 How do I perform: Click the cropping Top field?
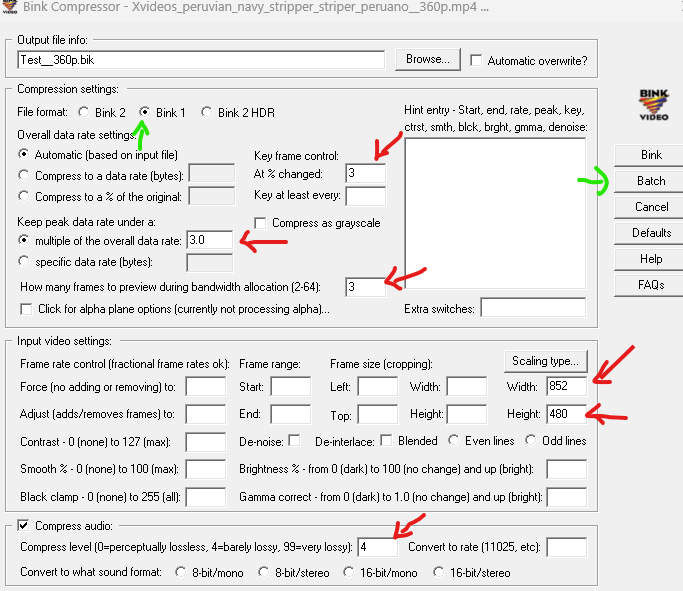click(377, 414)
